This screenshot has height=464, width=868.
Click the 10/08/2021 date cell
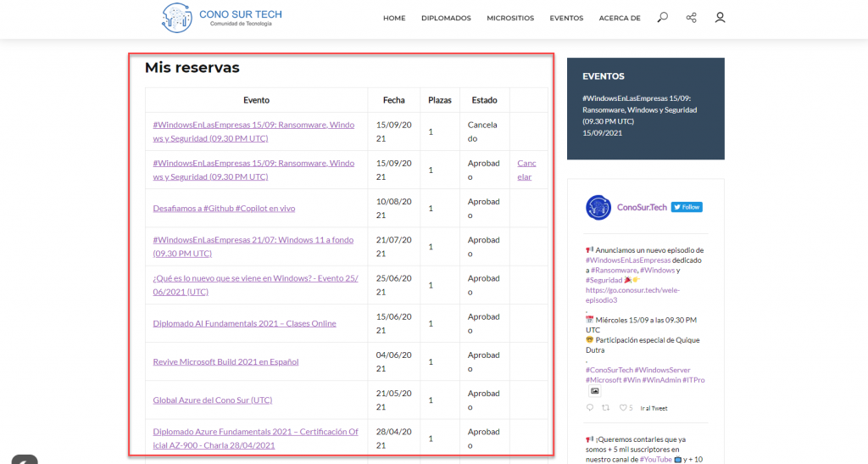point(393,208)
